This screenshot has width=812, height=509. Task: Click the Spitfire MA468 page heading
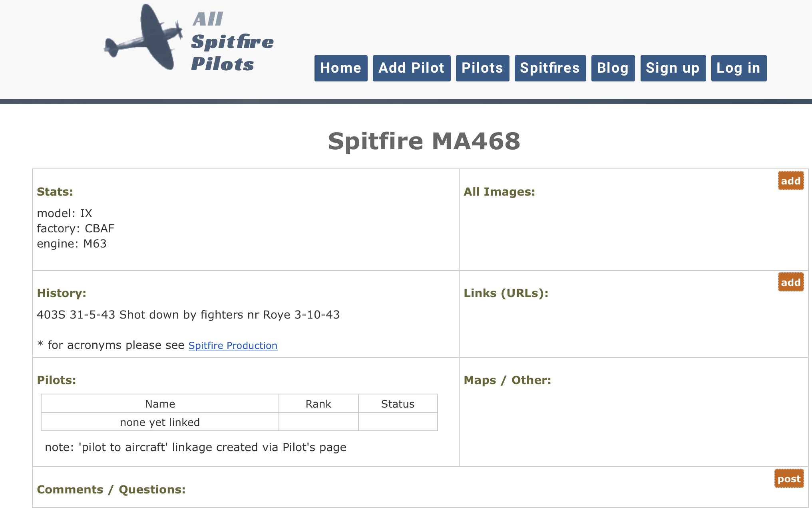(x=424, y=141)
